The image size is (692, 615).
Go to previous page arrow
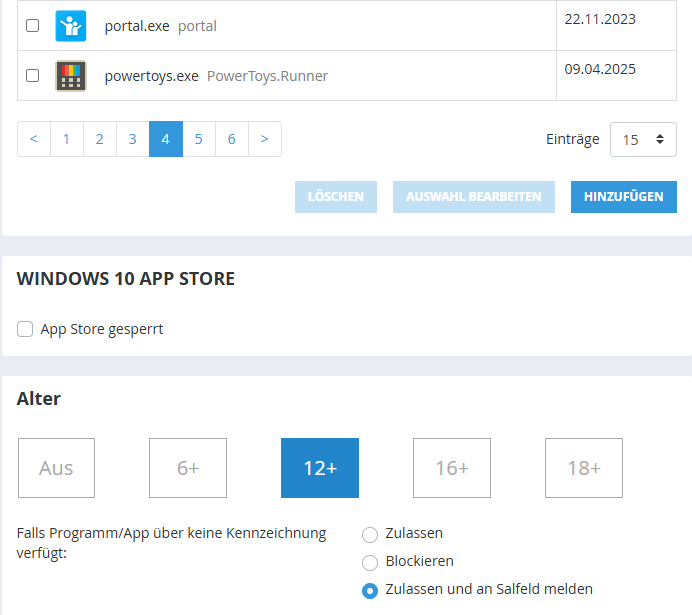coord(34,139)
